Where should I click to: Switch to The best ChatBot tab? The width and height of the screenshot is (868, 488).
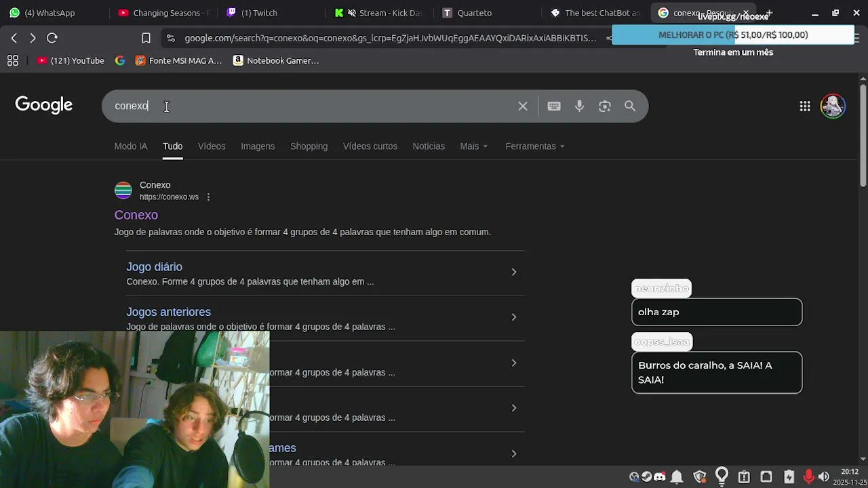(x=595, y=13)
